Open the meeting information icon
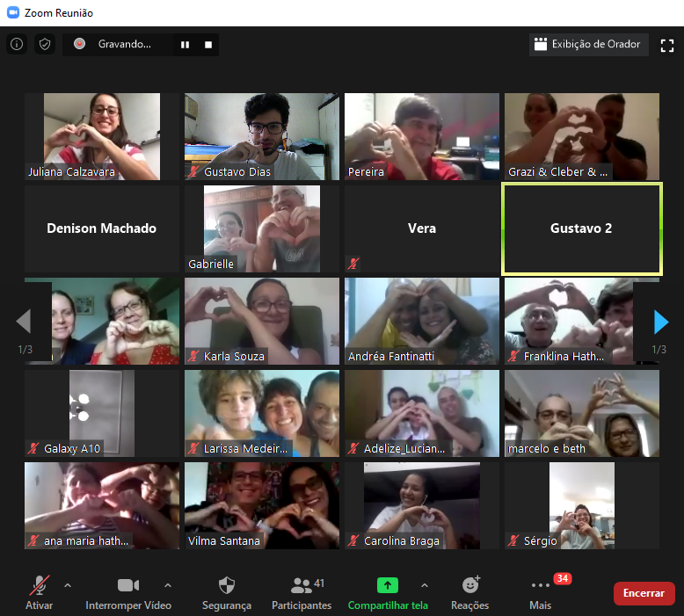 tap(17, 44)
